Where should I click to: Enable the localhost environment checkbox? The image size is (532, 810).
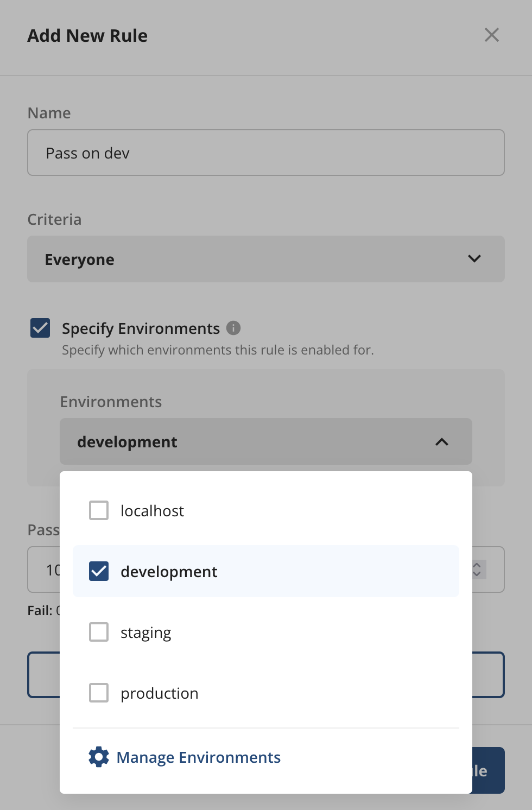(x=98, y=510)
